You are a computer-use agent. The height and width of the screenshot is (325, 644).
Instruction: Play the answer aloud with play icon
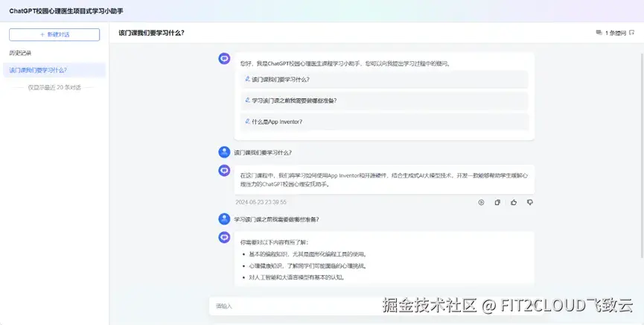click(x=481, y=203)
